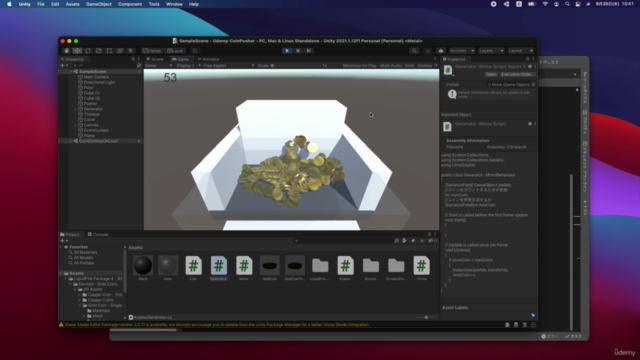Viewport: 640px width, 360px height.
Task: Expand the Generator object in Hierarchy
Action: coord(75,109)
